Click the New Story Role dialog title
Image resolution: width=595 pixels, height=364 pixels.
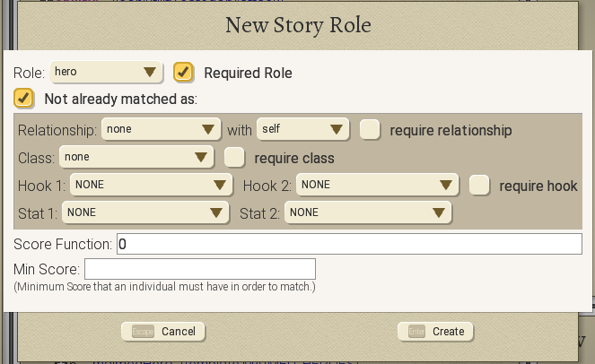click(x=297, y=25)
